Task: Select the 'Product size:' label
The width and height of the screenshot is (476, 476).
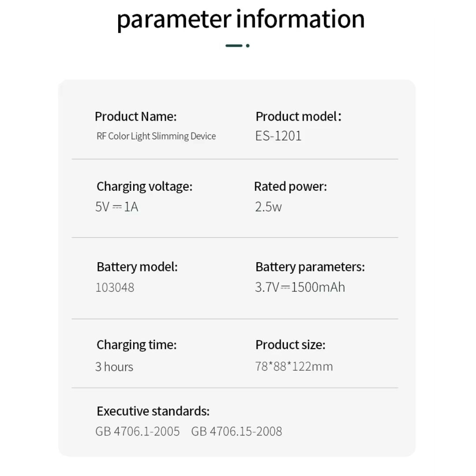Action: [290, 345]
